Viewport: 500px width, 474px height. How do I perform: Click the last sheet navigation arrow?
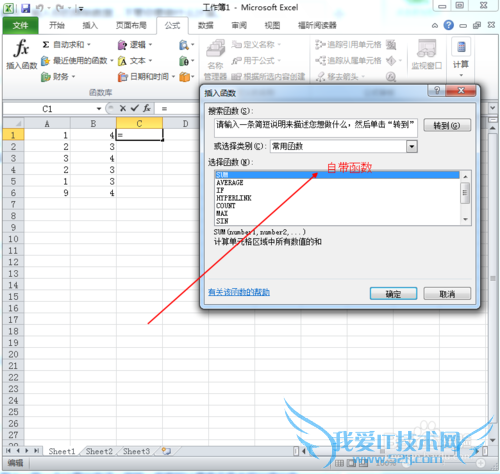point(36,451)
